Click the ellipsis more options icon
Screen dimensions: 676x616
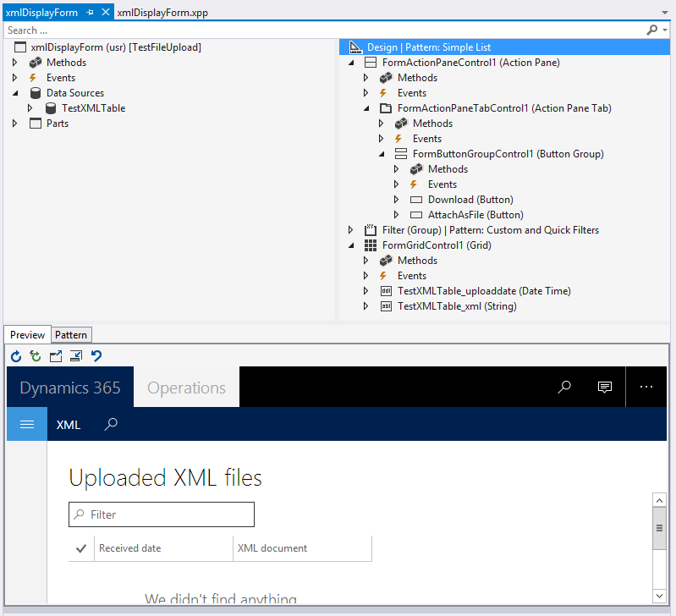coord(646,388)
